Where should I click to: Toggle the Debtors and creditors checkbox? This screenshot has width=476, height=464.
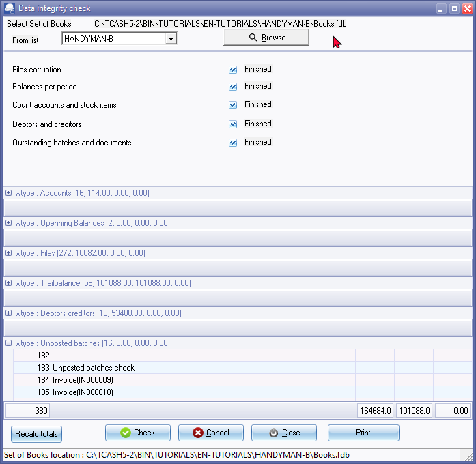coord(233,124)
